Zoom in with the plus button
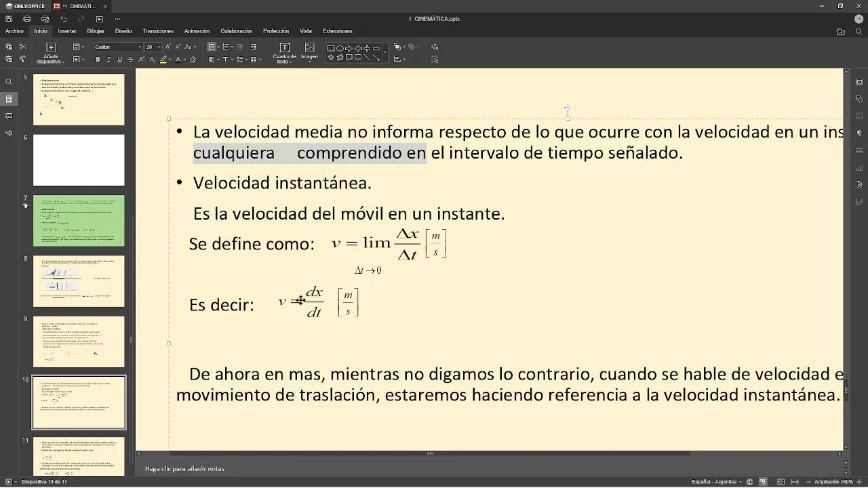The width and height of the screenshot is (868, 488). pyautogui.click(x=860, y=482)
